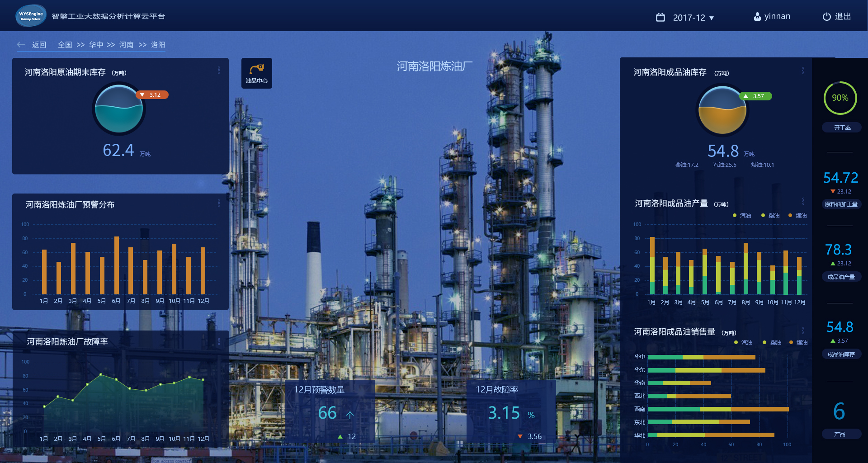Open more options on 预警分布 panel
This screenshot has height=463, width=868.
tap(219, 203)
